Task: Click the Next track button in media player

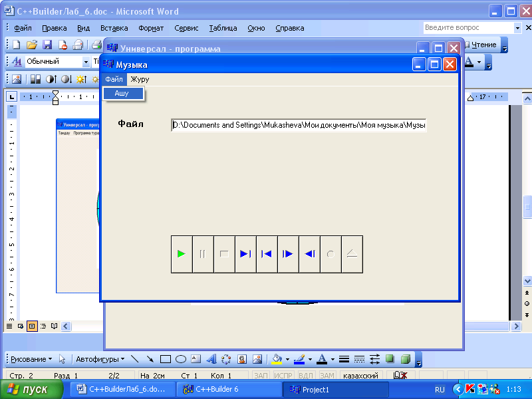Action: tap(245, 254)
